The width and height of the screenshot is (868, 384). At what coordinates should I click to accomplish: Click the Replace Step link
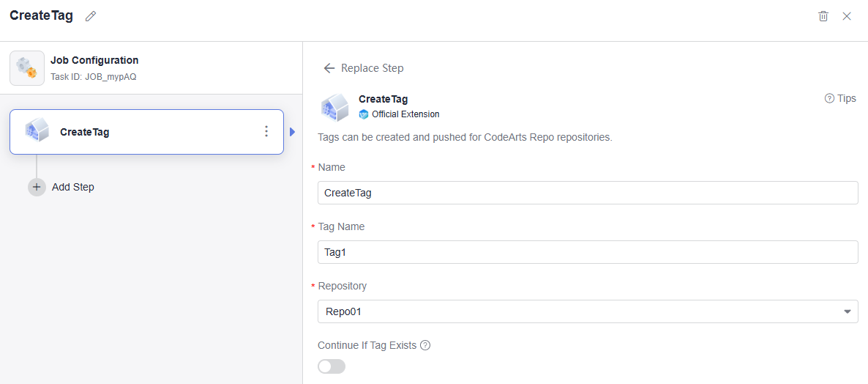coord(372,68)
